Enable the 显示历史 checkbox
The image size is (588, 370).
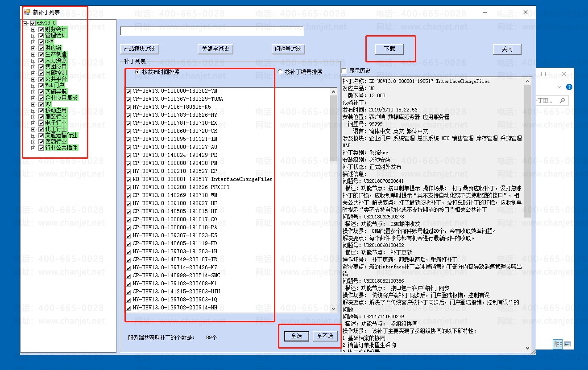344,71
